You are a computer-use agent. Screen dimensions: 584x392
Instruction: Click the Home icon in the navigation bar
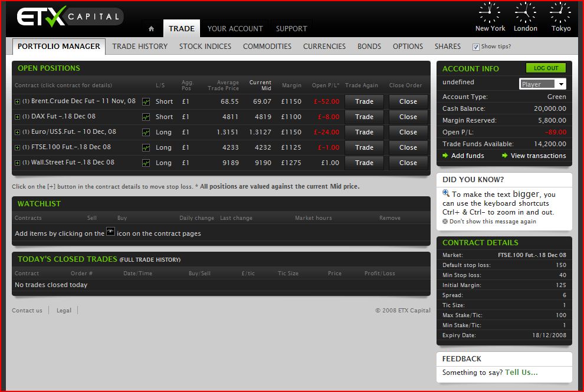152,29
